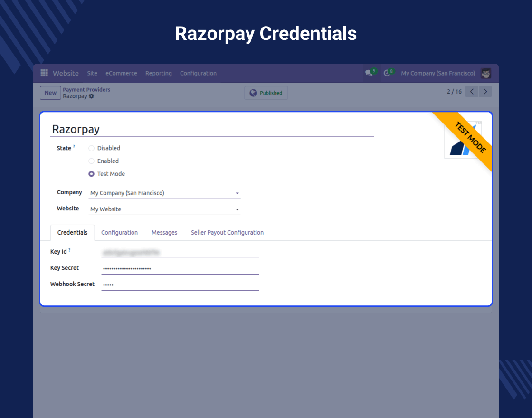Edit the Razorpay name field

click(212, 129)
